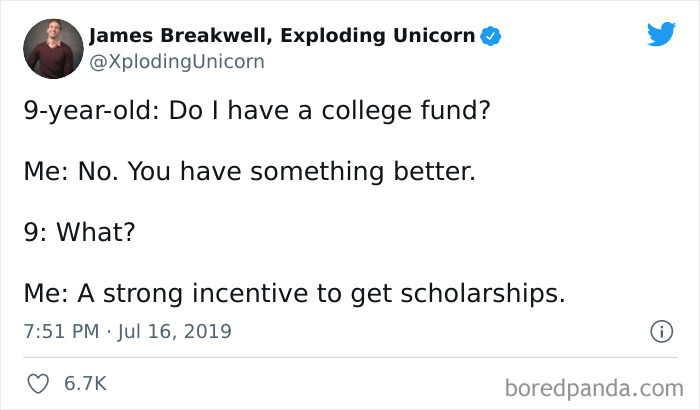Click the Twitter bird logo

(661, 34)
